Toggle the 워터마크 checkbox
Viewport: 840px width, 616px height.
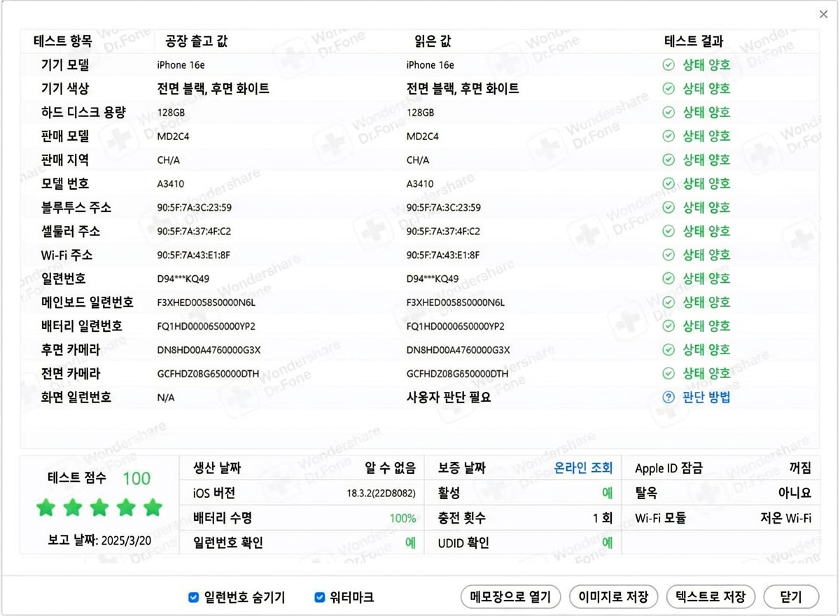coord(320,598)
